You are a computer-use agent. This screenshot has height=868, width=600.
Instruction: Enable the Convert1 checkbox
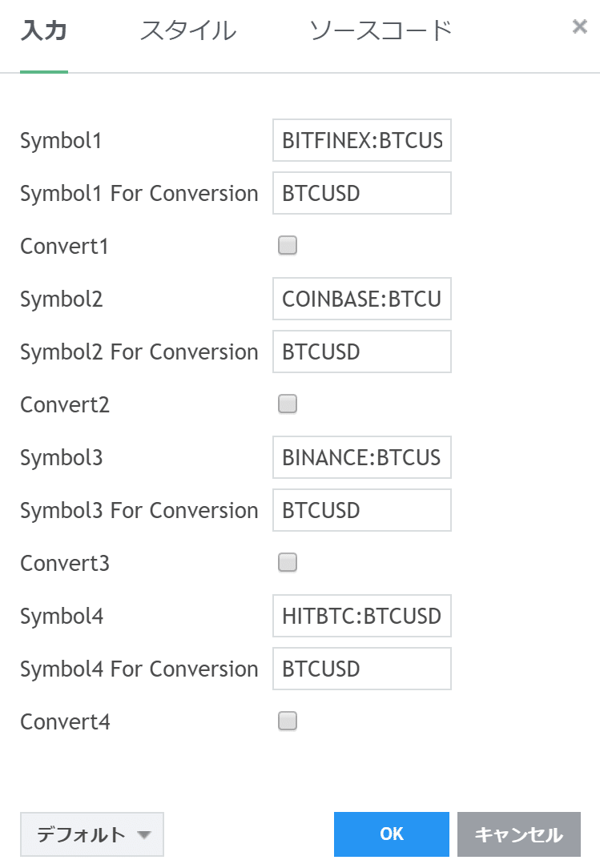pyautogui.click(x=288, y=246)
